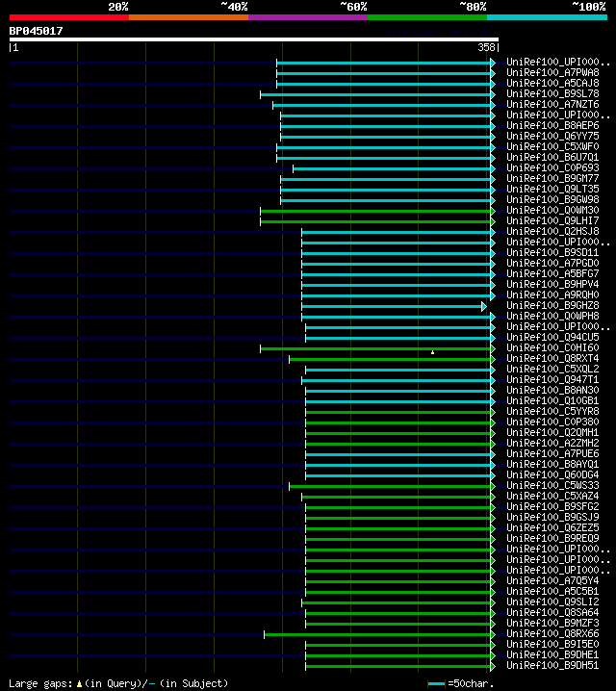Select the UniRef100_Q0WPH8 label
Image resolution: width=616 pixels, height=691 pixels.
pyautogui.click(x=552, y=316)
